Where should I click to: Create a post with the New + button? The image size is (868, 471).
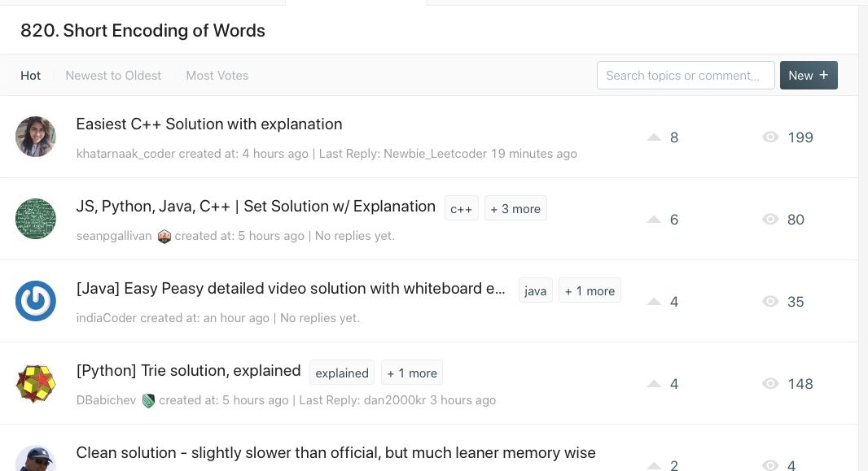pyautogui.click(x=809, y=75)
